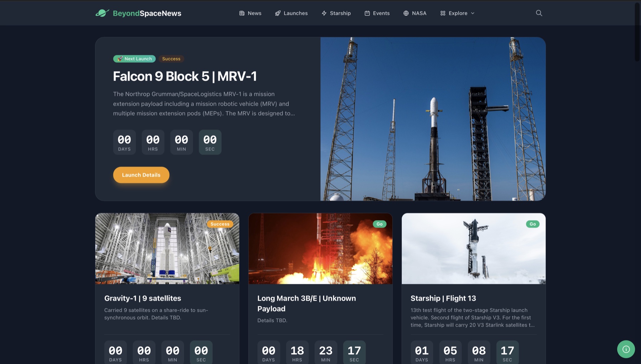This screenshot has width=641, height=364.
Task: Click the calendar icon beside Events
Action: tap(367, 13)
